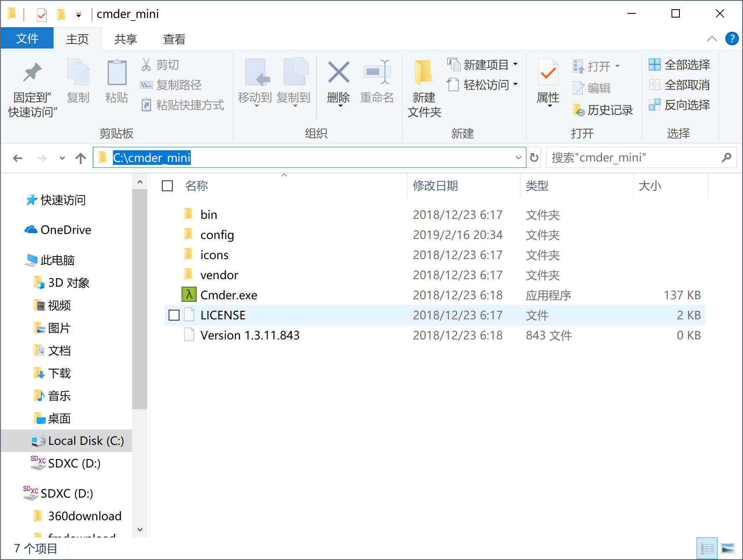The height and width of the screenshot is (560, 743).
Task: Expand the Open (打开) dropdown arrow
Action: 617,66
